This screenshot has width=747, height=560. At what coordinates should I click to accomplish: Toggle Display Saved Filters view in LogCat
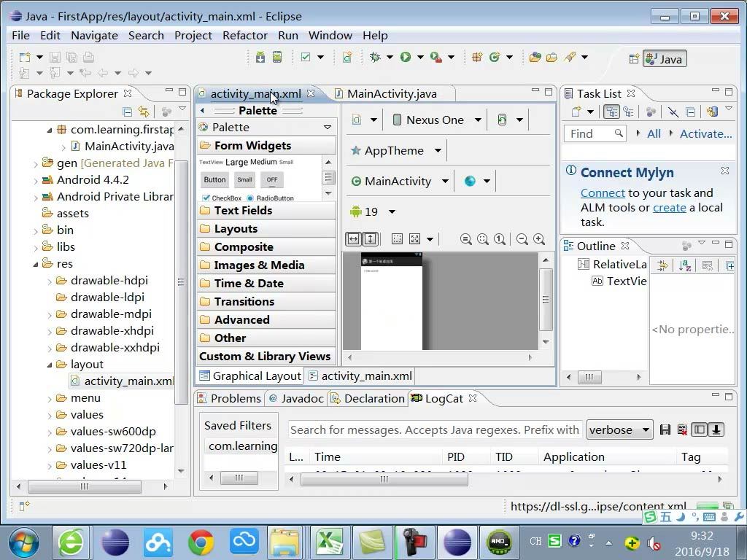699,430
